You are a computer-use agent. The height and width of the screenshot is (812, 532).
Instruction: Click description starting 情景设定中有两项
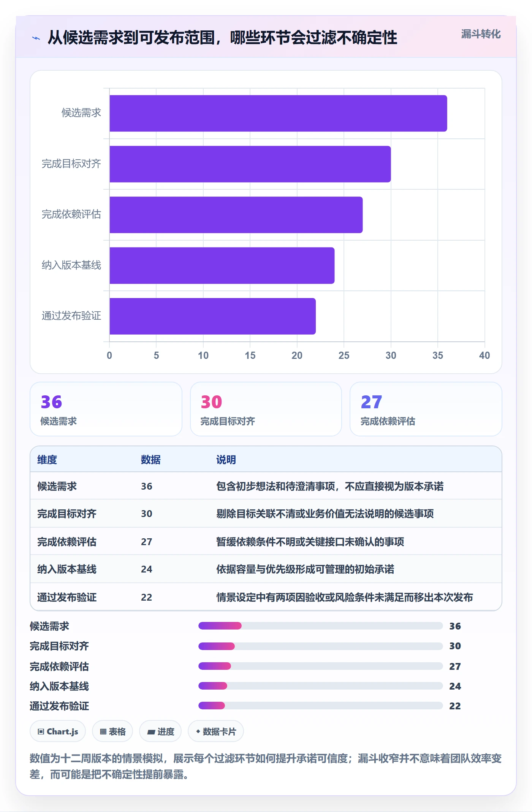click(345, 597)
